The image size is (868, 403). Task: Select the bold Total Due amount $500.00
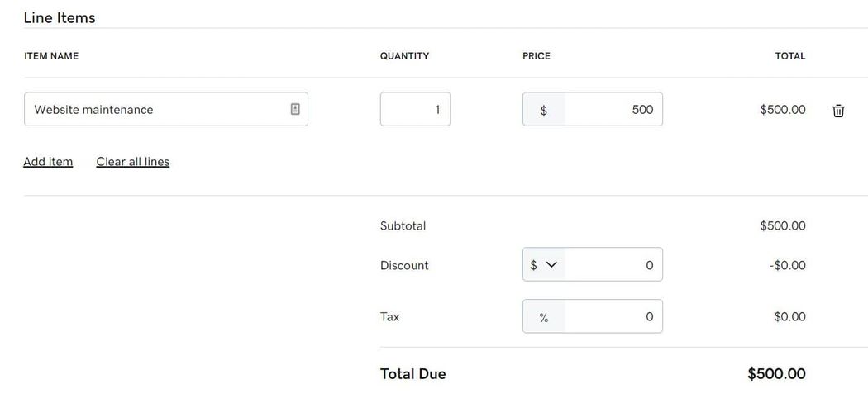(x=776, y=374)
